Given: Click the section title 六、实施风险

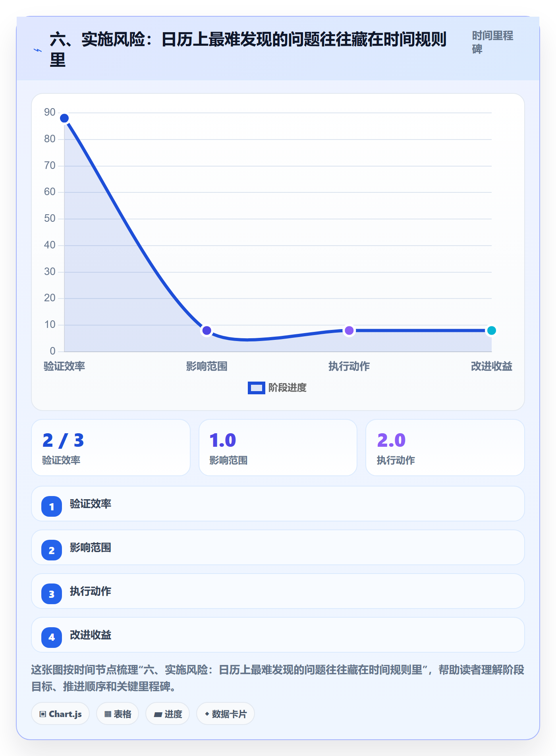Looking at the screenshot, I should pyautogui.click(x=248, y=50).
